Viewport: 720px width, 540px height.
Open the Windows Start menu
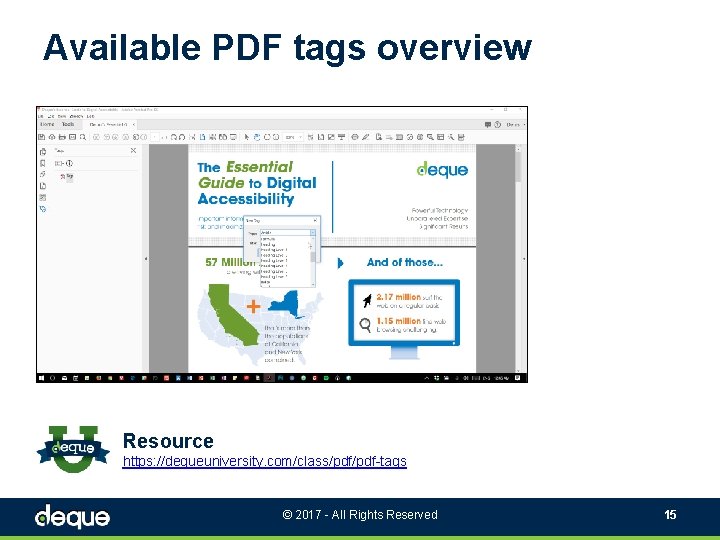pyautogui.click(x=42, y=378)
